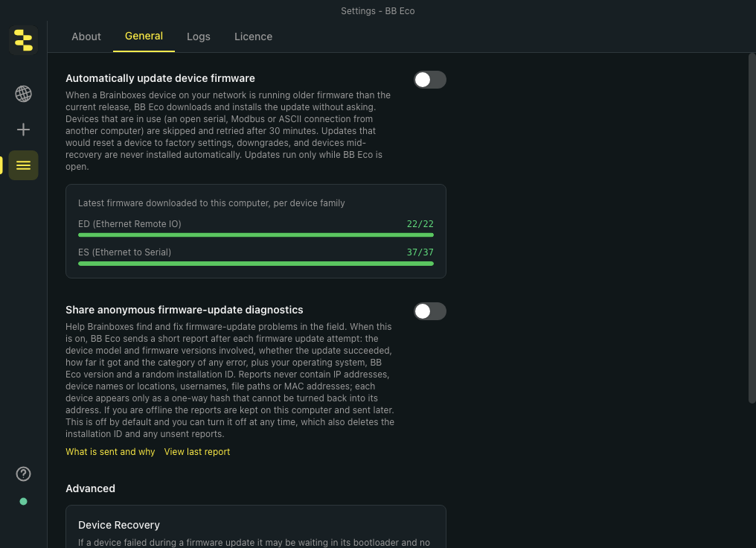Screen dimensions: 756x548
Task: Click the BB Eco logo icon
Action: point(23,40)
